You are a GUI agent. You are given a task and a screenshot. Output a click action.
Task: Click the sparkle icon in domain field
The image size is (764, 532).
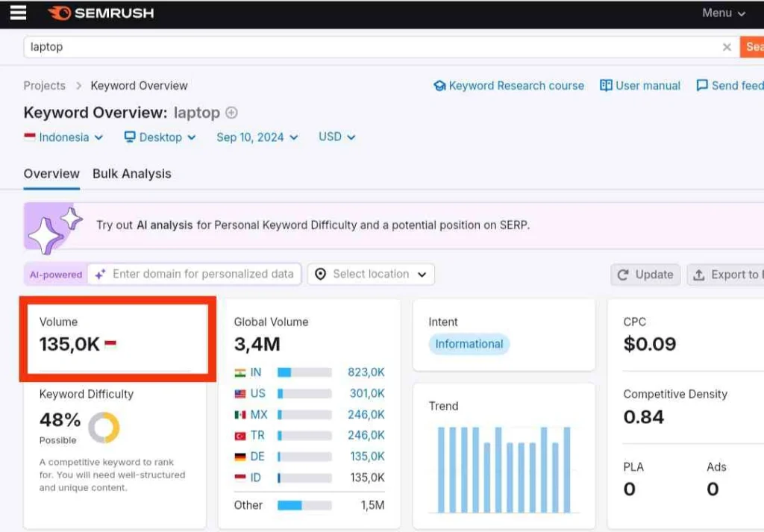101,275
